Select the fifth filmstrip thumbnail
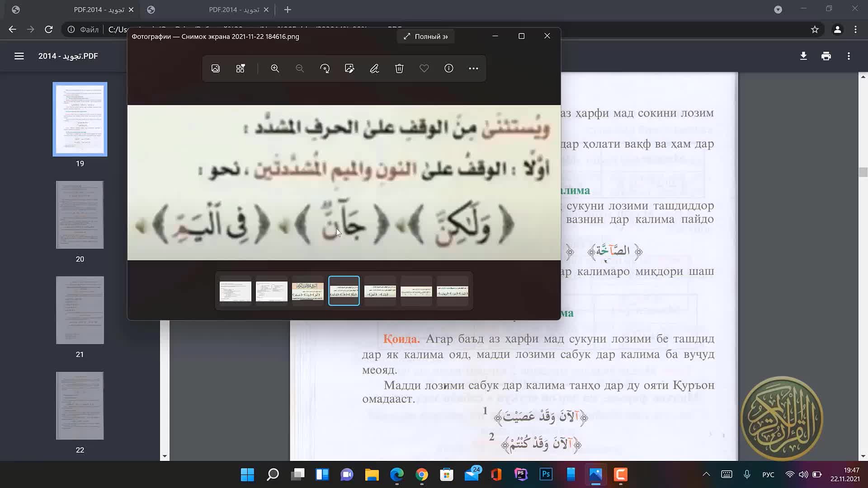 [380, 291]
